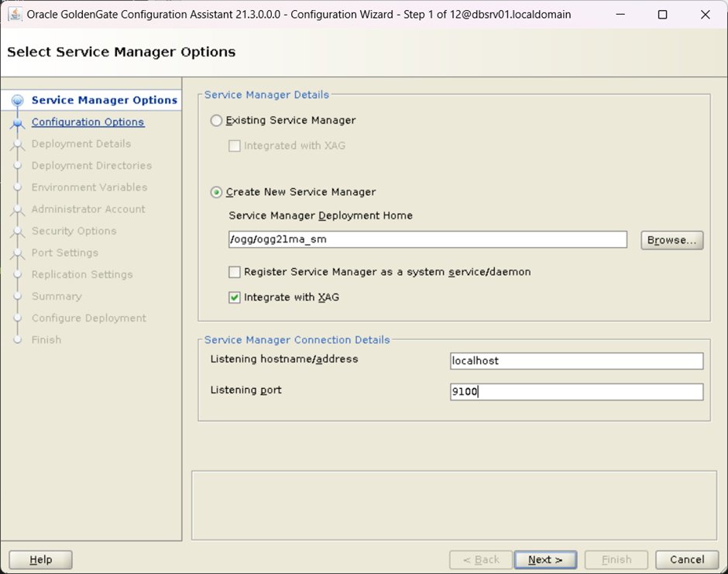Click the Summary step
Image resolution: width=728 pixels, height=574 pixels.
coord(57,296)
